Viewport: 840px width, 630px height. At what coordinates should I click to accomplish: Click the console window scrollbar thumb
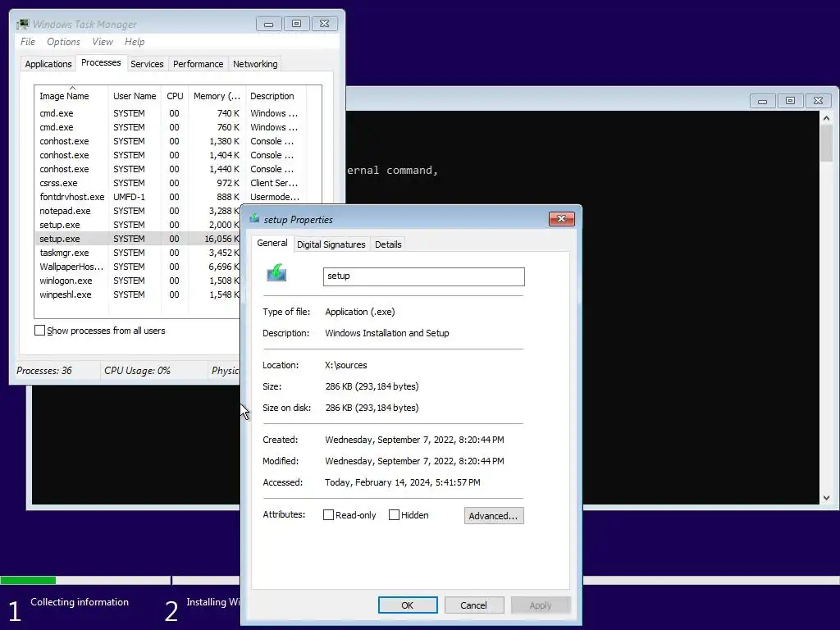coord(826,143)
